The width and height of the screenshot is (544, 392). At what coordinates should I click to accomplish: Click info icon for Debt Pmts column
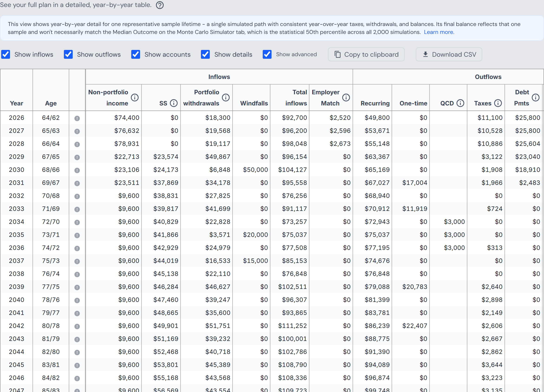click(536, 98)
